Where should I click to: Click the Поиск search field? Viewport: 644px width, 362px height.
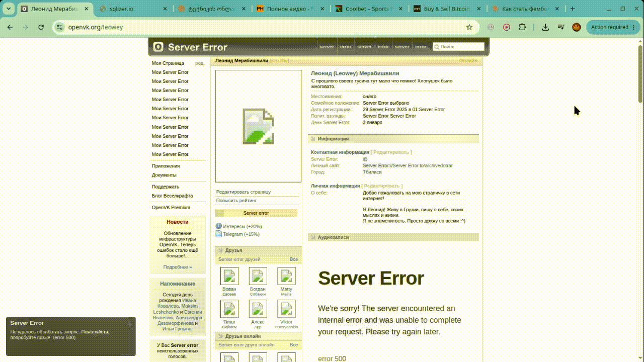coord(458,47)
